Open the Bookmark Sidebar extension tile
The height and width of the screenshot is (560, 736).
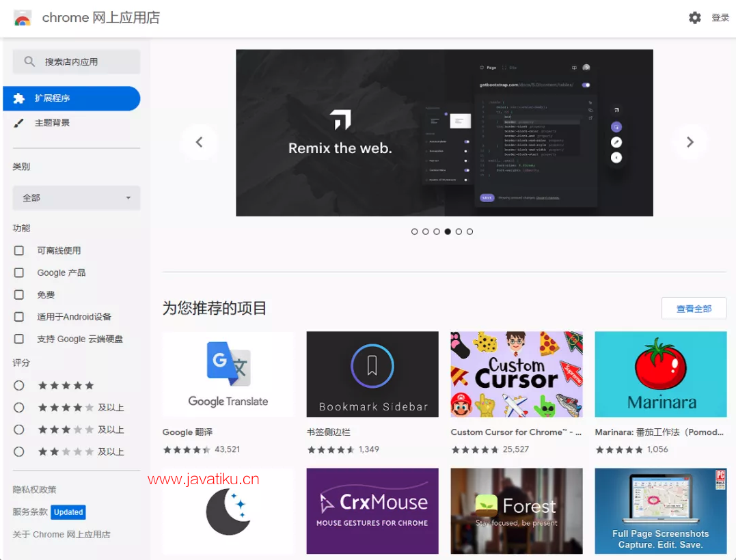point(372,374)
